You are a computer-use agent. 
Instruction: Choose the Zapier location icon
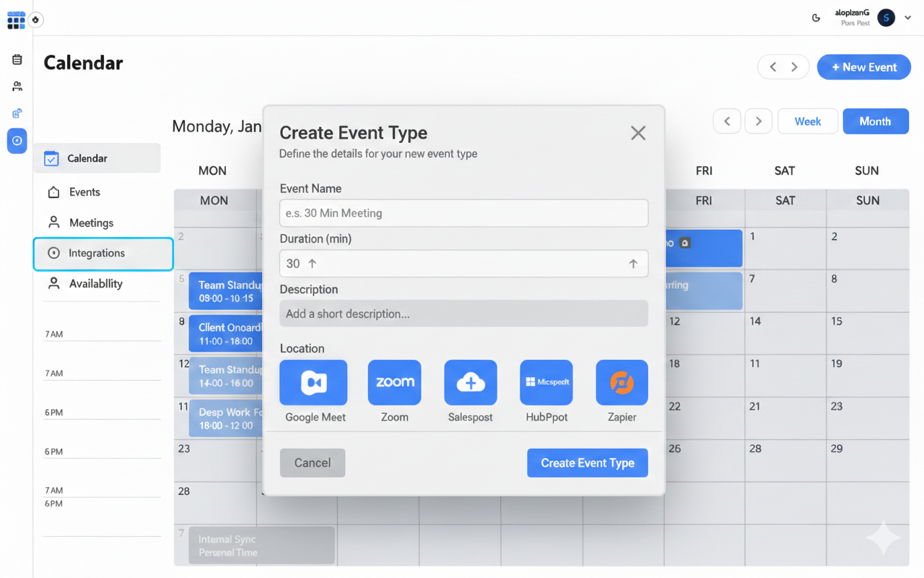(x=622, y=383)
